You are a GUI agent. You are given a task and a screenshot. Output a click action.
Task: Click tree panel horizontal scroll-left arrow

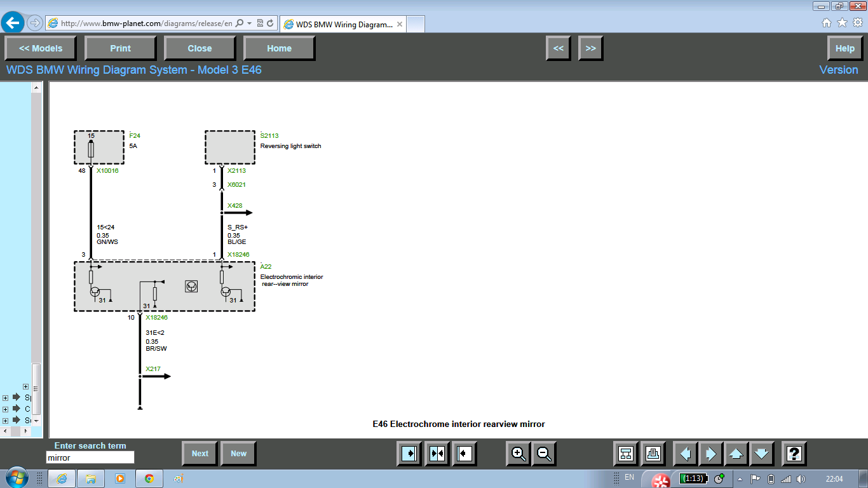(x=5, y=431)
